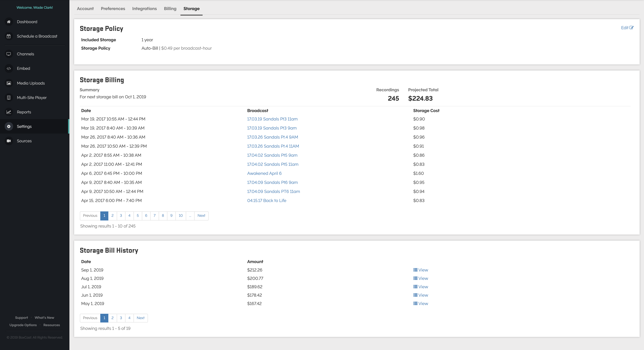The image size is (644, 350).
Task: Click the Embed code icon
Action: click(x=9, y=69)
